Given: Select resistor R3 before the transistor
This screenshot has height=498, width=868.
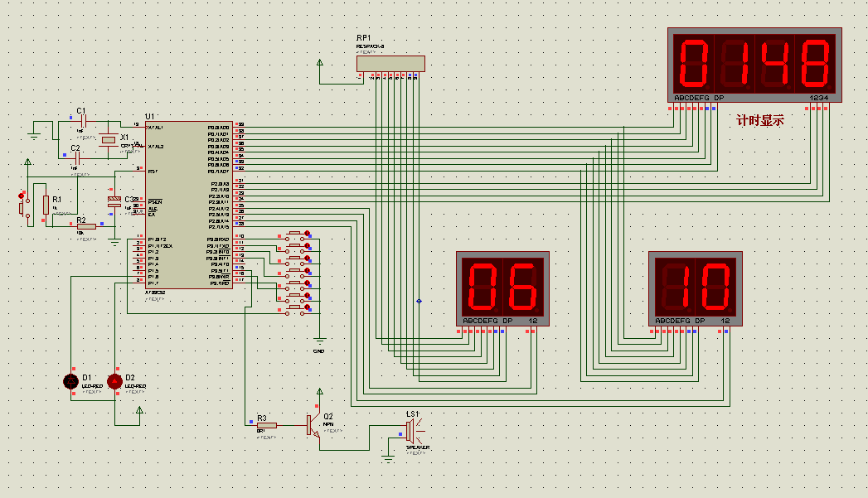Looking at the screenshot, I should click(266, 424).
